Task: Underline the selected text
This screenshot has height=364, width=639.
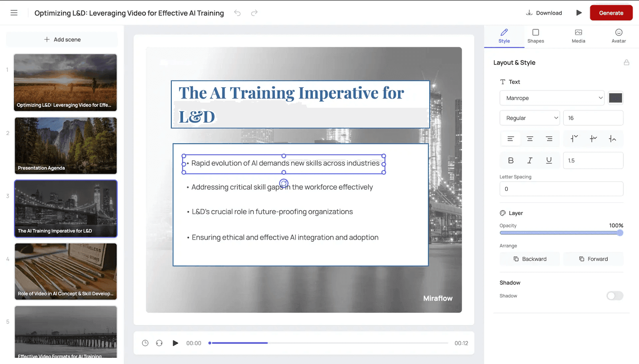Action: coord(549,160)
